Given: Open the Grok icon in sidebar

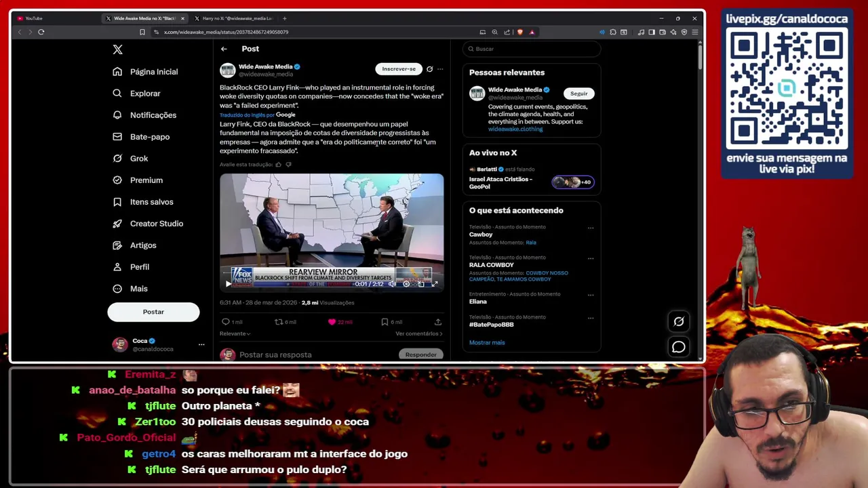Looking at the screenshot, I should [117, 159].
